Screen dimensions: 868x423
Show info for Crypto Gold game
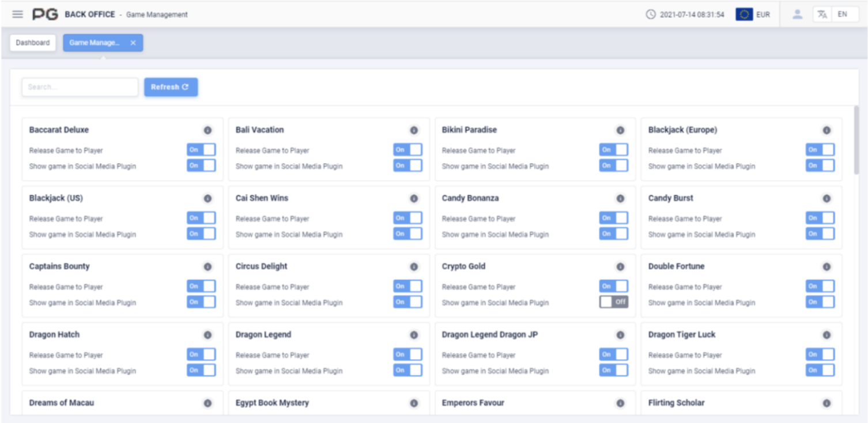(620, 267)
